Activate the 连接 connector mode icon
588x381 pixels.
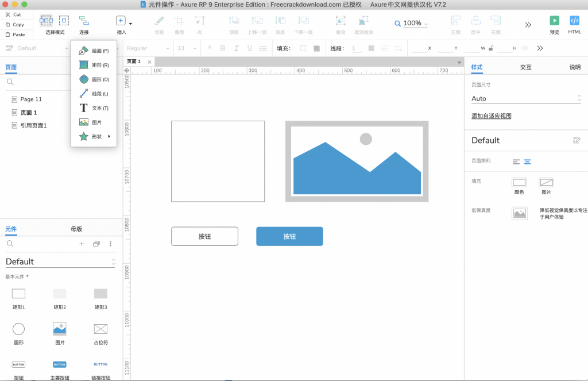(x=84, y=21)
